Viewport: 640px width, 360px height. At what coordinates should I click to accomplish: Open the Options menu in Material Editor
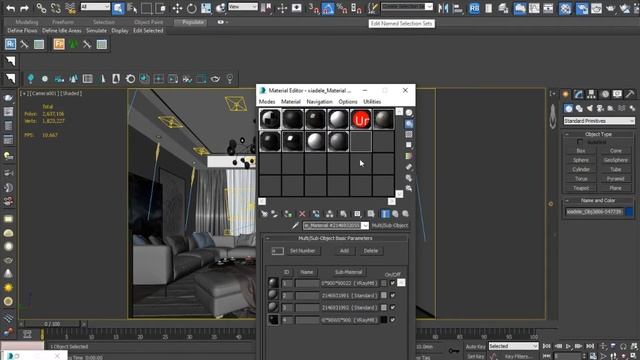pyautogui.click(x=348, y=102)
